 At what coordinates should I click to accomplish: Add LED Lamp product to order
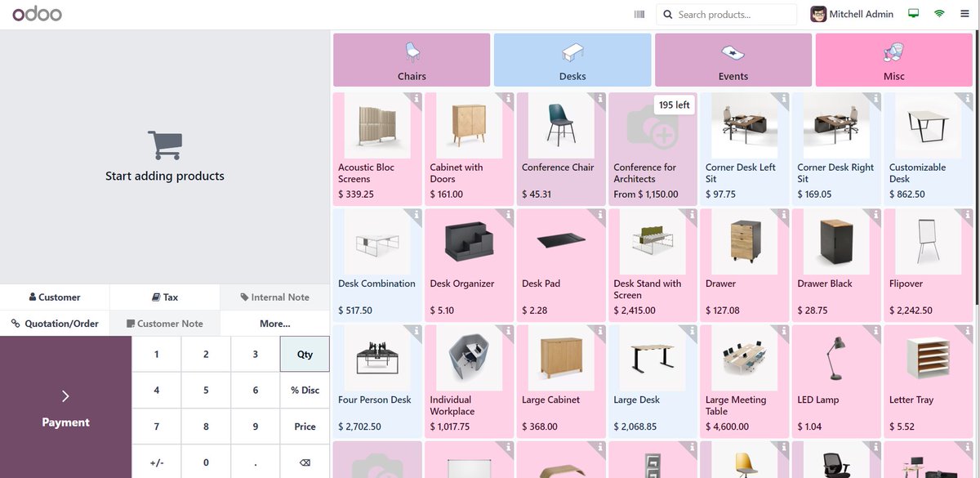pyautogui.click(x=836, y=381)
